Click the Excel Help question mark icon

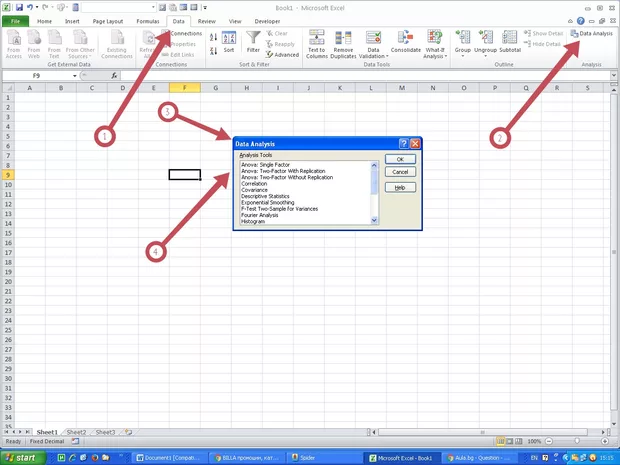[580, 21]
